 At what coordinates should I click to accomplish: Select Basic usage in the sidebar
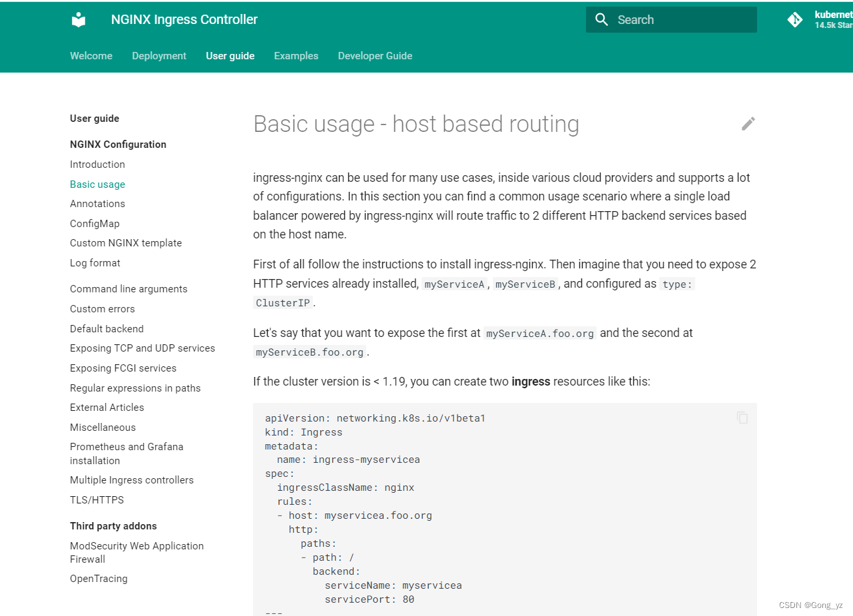pos(97,184)
